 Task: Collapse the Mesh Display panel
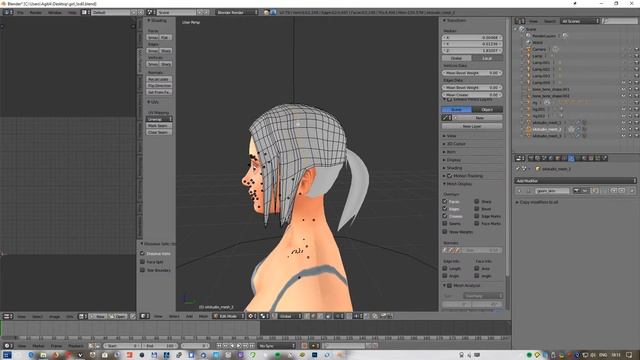[x=457, y=184]
